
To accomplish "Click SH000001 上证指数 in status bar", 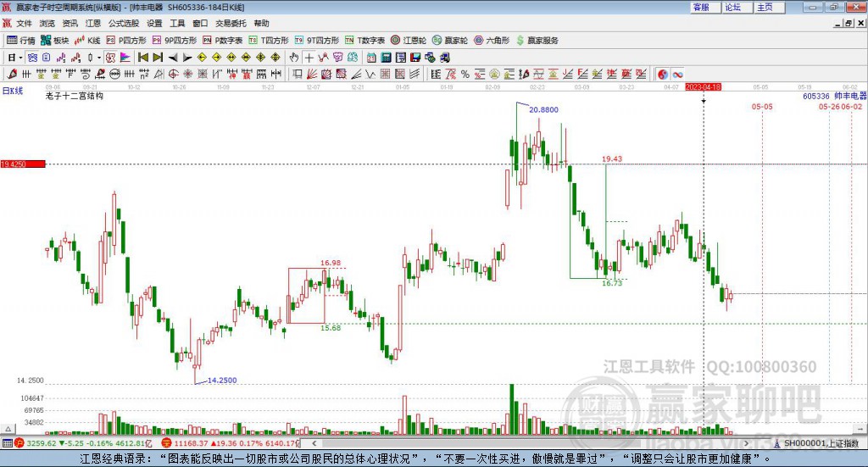I will [821, 443].
